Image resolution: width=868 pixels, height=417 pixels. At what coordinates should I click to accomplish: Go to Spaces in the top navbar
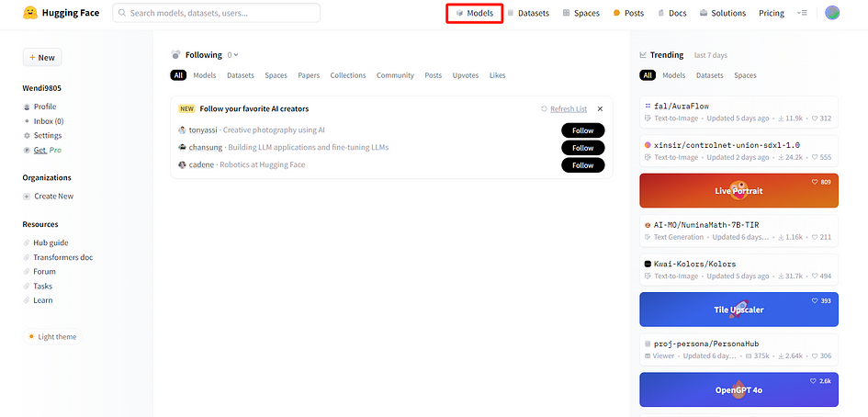click(x=581, y=13)
